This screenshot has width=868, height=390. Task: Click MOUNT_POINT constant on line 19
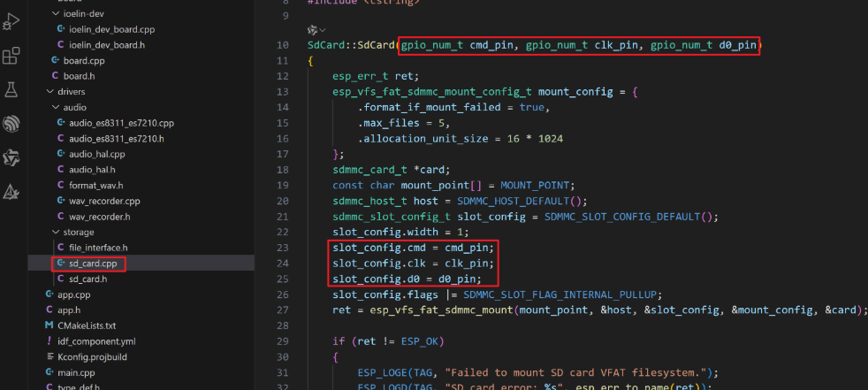tap(535, 185)
